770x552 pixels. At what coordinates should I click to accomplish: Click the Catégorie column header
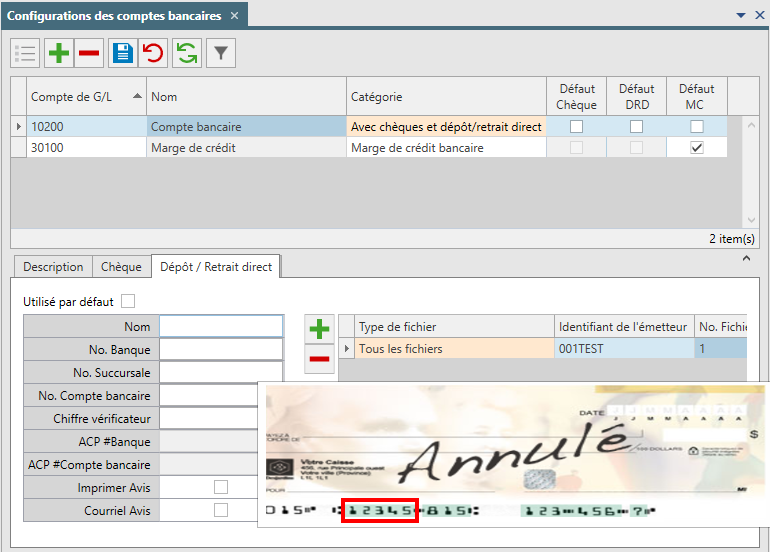[446, 97]
